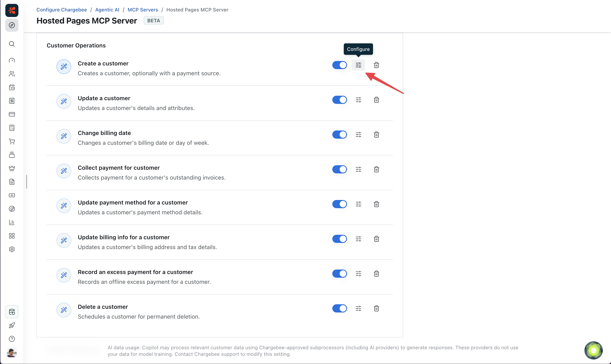Open the help question mark icon

click(x=12, y=339)
